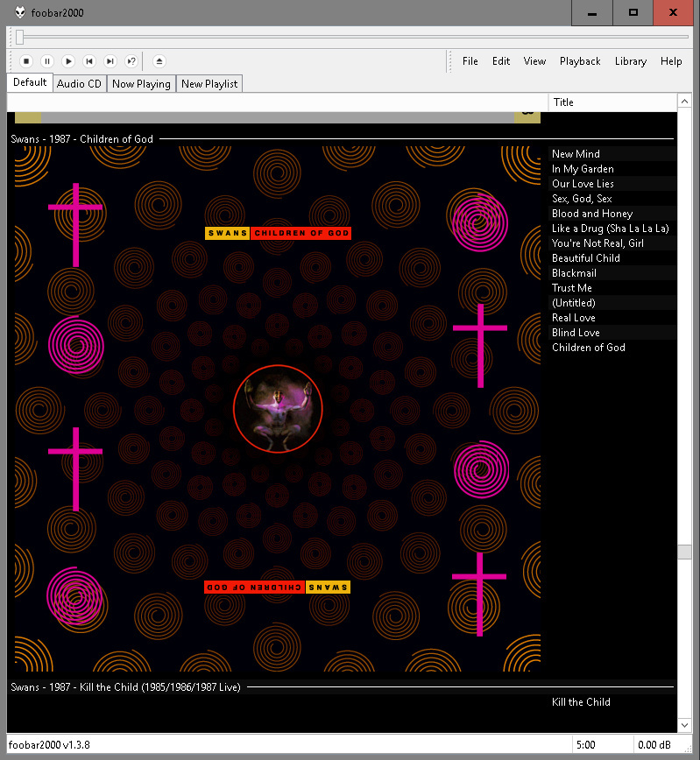700x760 pixels.
Task: Open the File menu
Action: pos(470,61)
